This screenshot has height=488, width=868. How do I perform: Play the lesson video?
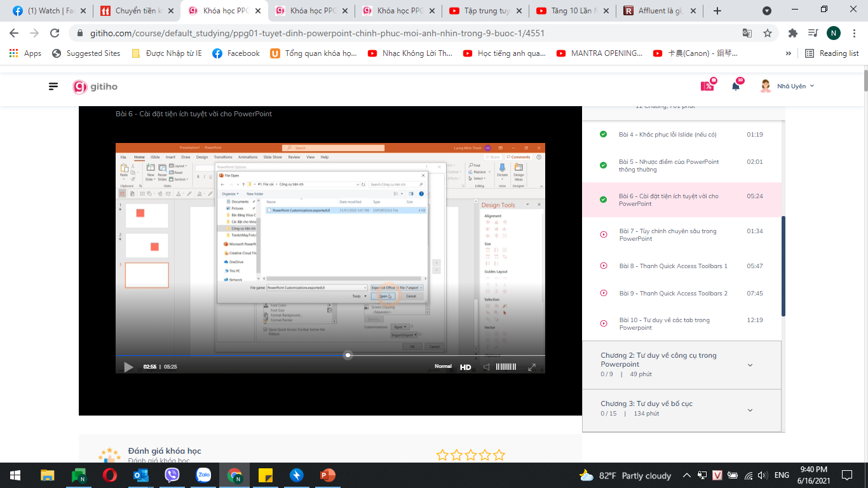(x=128, y=367)
